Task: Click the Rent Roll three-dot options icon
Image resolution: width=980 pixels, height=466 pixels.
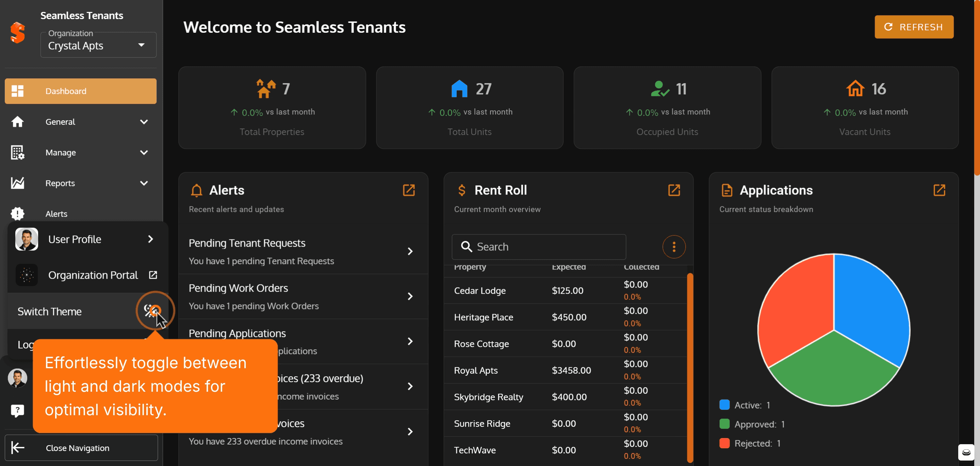Action: pyautogui.click(x=674, y=247)
